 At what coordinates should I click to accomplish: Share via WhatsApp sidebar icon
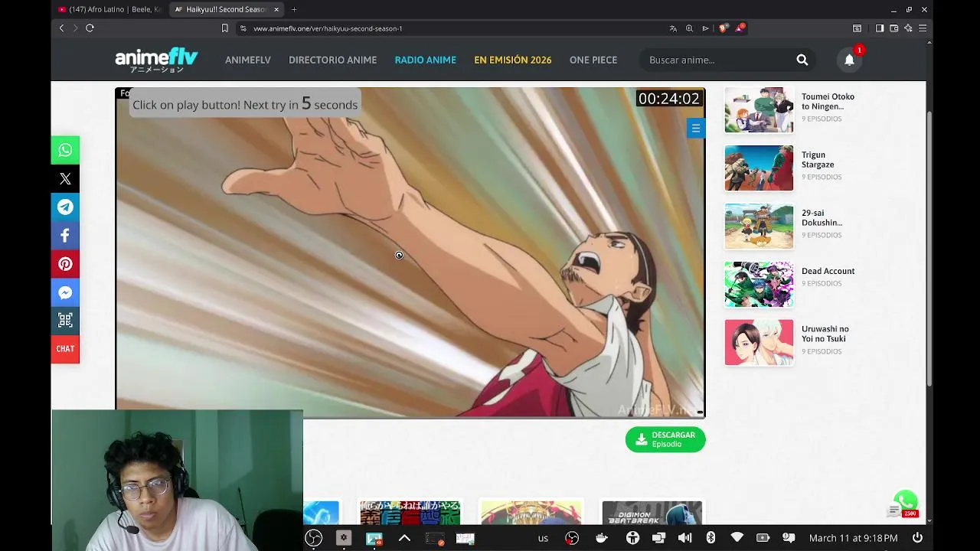click(x=65, y=150)
